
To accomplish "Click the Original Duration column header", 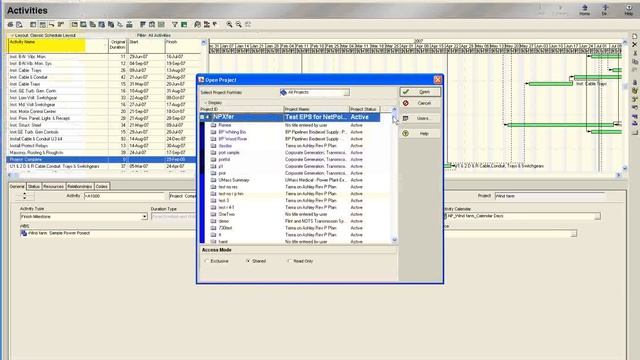I will click(118, 46).
